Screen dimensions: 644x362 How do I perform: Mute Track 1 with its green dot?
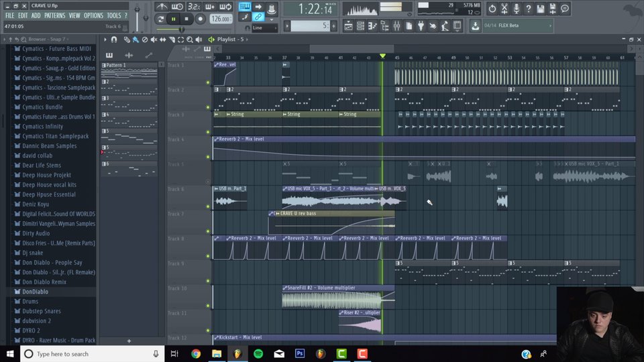click(208, 82)
